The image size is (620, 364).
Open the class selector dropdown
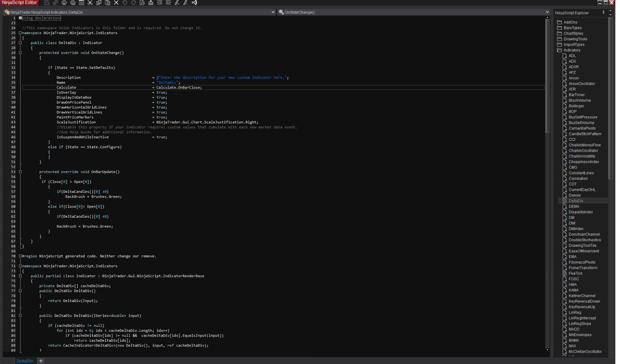tap(273, 12)
